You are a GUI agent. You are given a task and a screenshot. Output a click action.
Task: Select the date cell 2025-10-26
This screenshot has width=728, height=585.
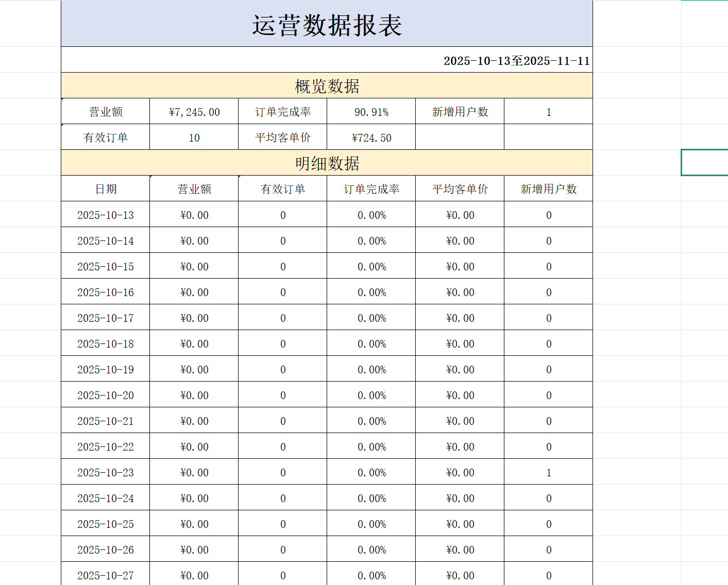(x=106, y=549)
